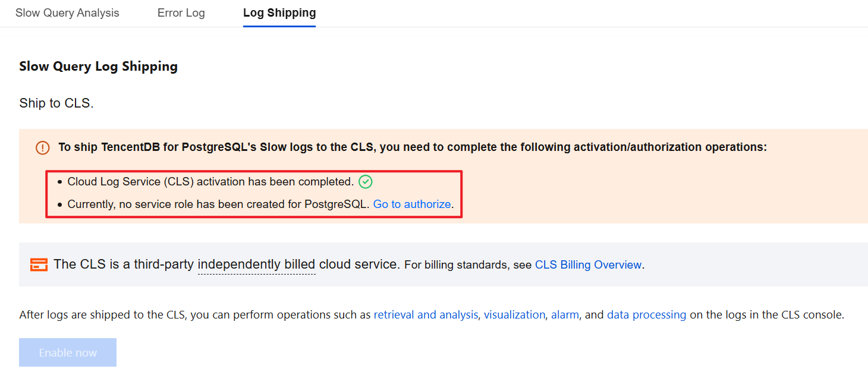868x372 pixels.
Task: Open the alarm link
Action: pyautogui.click(x=565, y=315)
